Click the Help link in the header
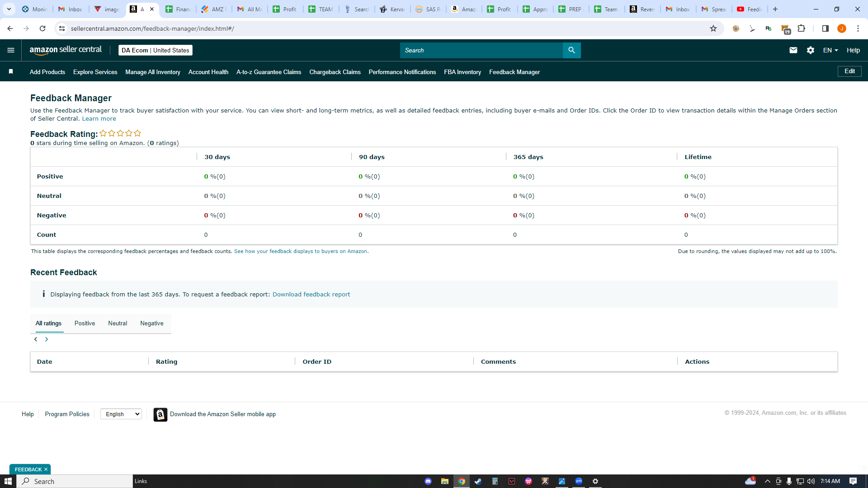 point(853,50)
